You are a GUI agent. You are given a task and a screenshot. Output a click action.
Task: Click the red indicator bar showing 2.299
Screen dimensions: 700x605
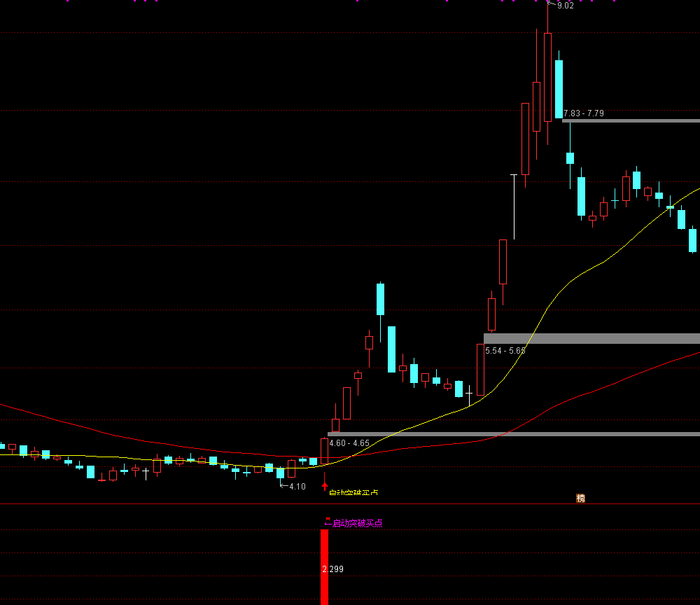coord(324,567)
